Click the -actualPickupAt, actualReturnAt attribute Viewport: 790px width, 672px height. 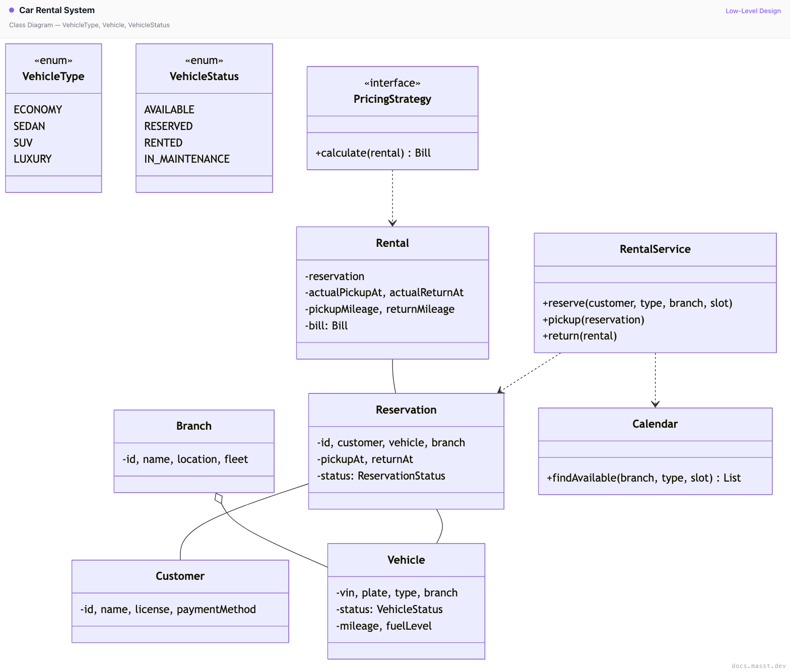click(384, 293)
